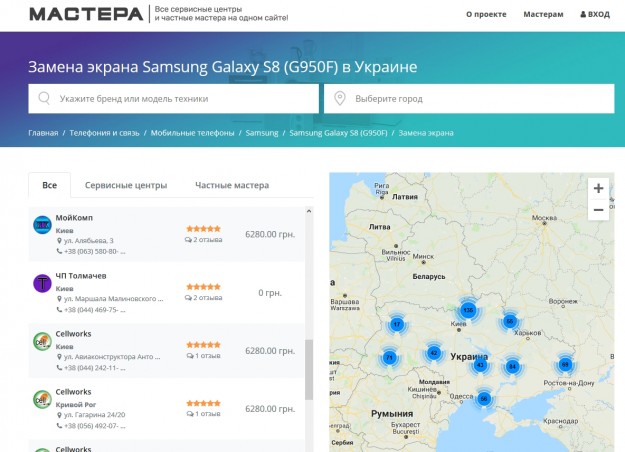
Task: Click the map cluster marker near Харьков
Action: (510, 321)
